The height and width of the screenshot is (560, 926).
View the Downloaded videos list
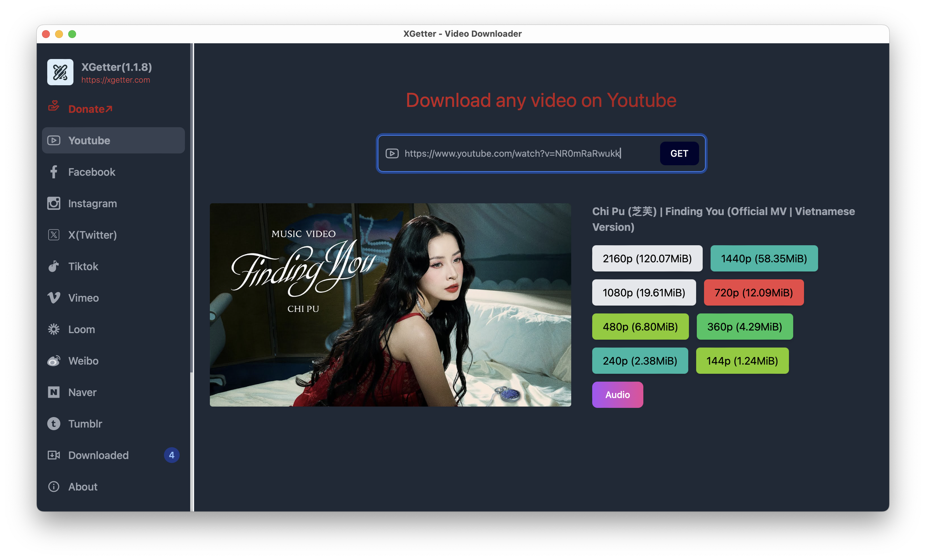tap(113, 455)
